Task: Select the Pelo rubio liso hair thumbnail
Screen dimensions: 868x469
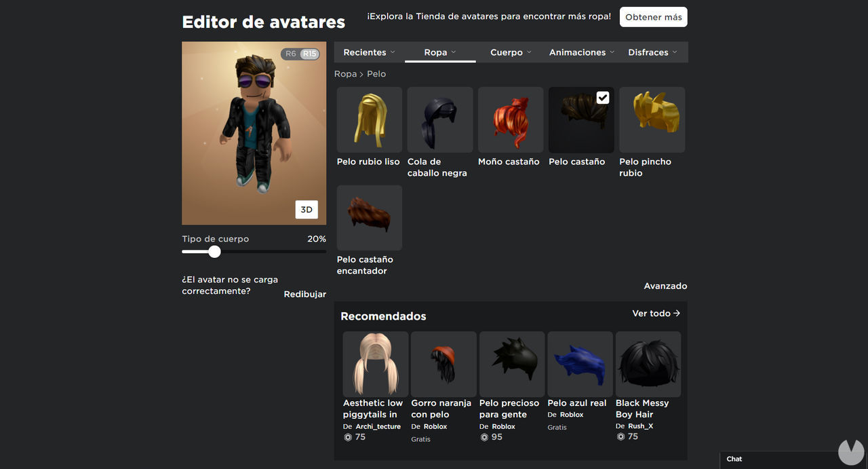Action: click(370, 119)
